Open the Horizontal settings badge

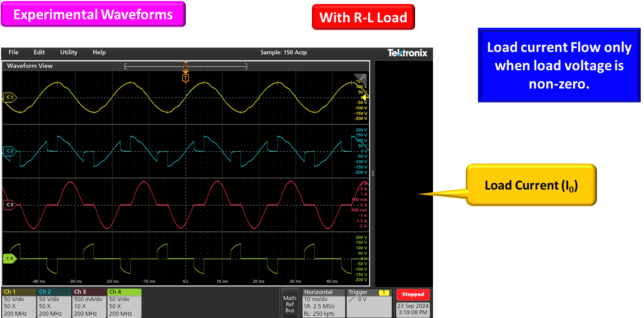click(x=323, y=303)
